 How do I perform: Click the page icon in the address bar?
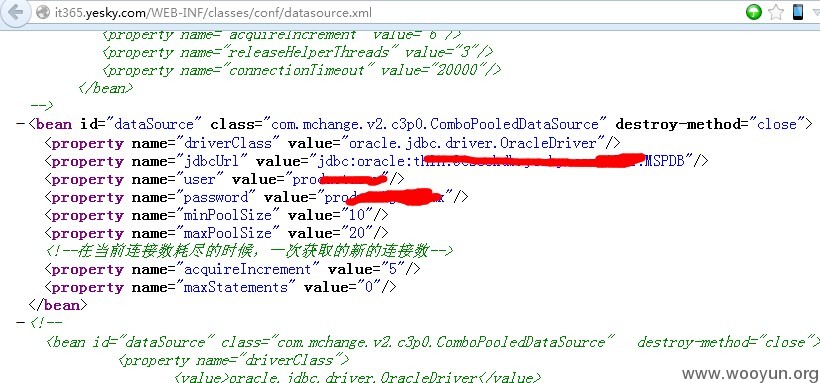click(x=44, y=13)
